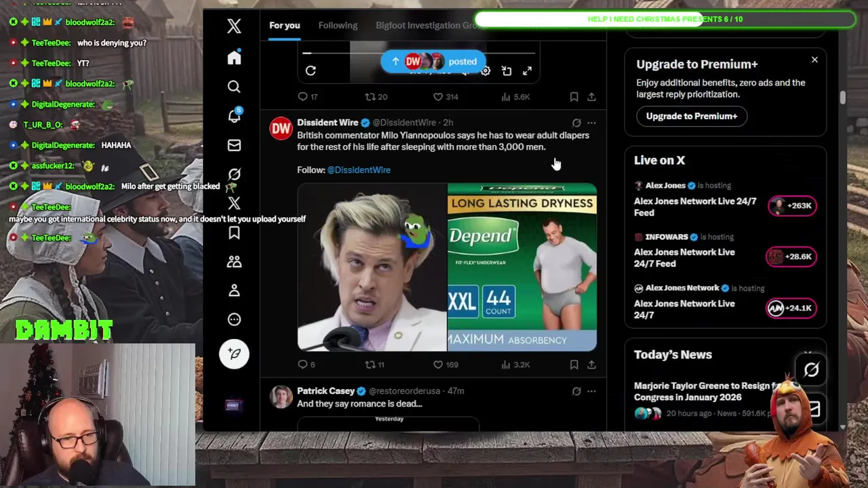Join live space with +263K listeners
The image size is (868, 488).
792,205
